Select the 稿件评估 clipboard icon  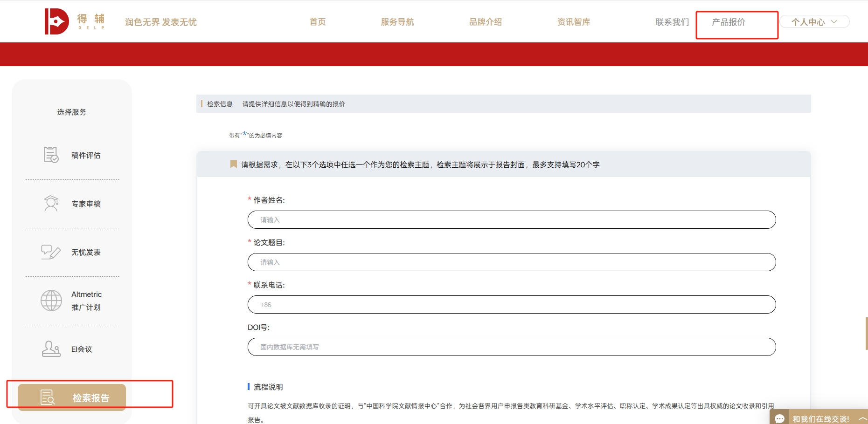coord(50,155)
